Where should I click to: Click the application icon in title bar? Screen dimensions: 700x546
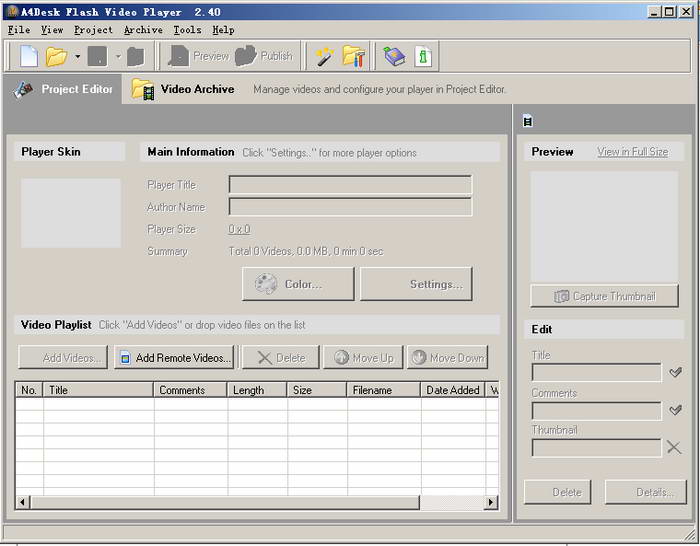12,11
